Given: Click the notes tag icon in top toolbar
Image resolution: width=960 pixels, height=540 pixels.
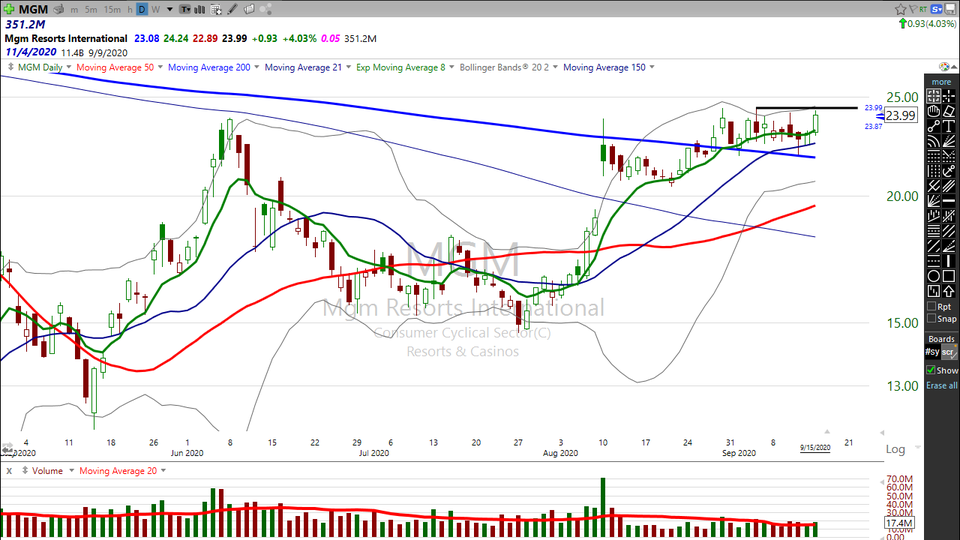Looking at the screenshot, I should tap(249, 9).
